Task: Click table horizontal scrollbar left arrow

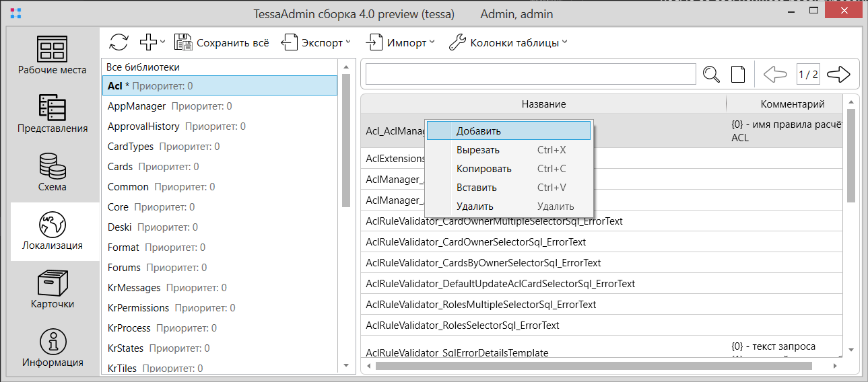Action: point(368,367)
